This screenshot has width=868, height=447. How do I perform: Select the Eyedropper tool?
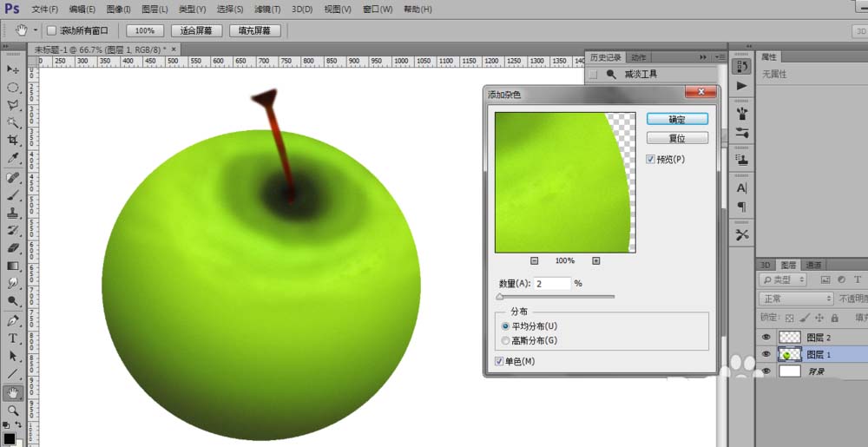coord(13,159)
